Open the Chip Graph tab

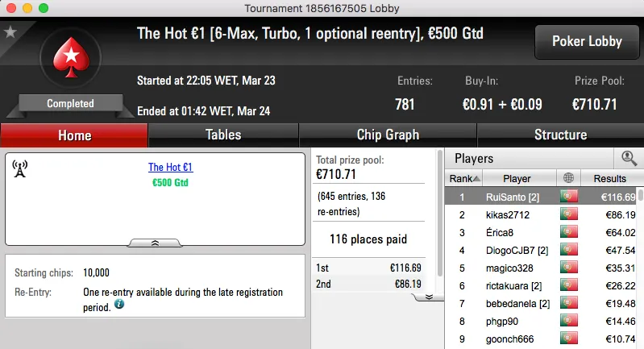point(388,135)
